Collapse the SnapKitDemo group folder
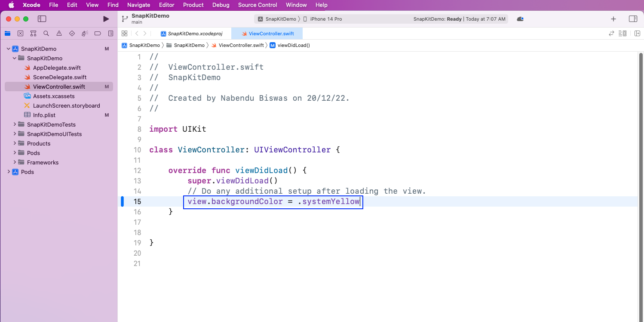Image resolution: width=644 pixels, height=322 pixels. click(x=15, y=58)
